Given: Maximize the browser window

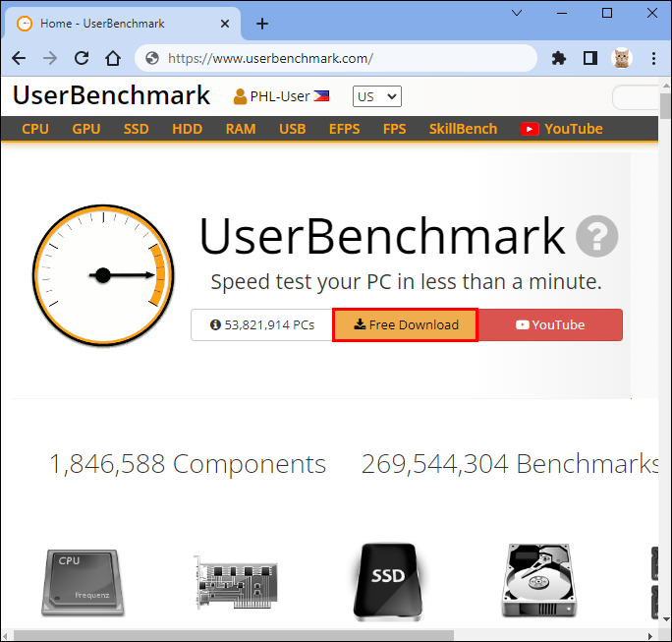Looking at the screenshot, I should [x=607, y=14].
